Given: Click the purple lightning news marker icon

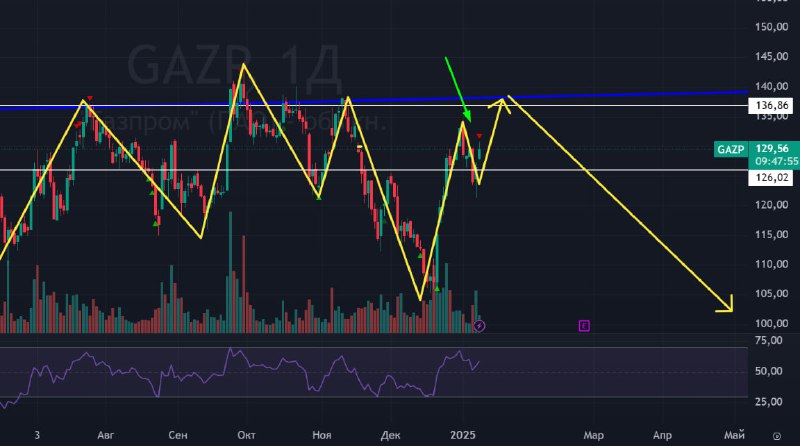Looking at the screenshot, I should click(479, 326).
